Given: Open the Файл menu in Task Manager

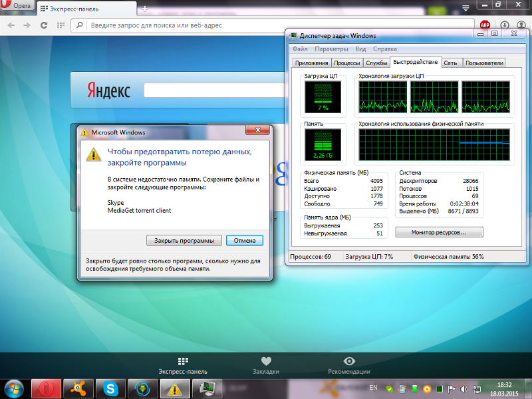Looking at the screenshot, I should tap(299, 49).
